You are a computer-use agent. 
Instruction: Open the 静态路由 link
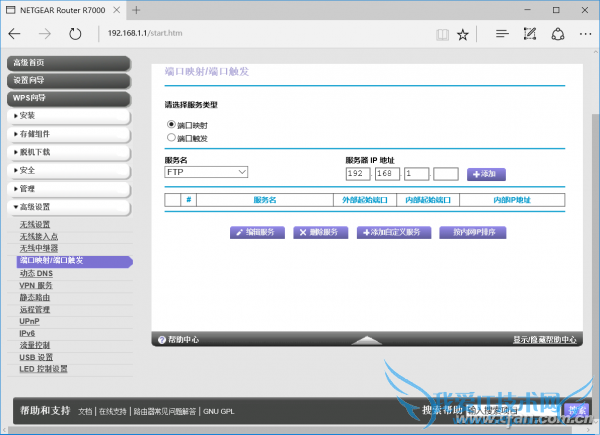click(x=35, y=297)
